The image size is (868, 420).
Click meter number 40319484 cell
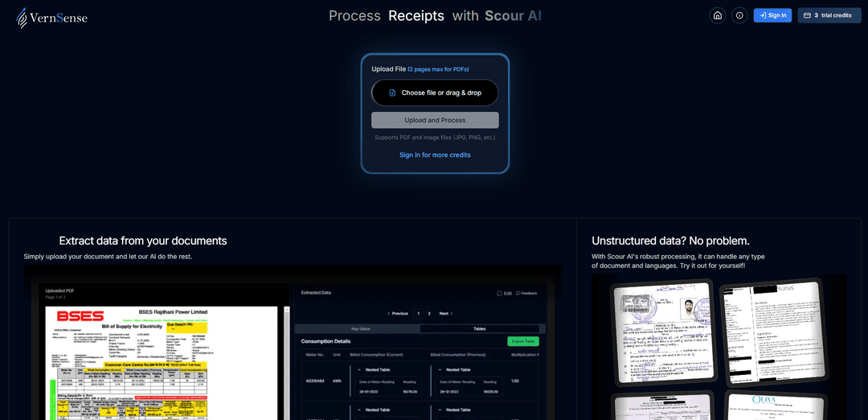[x=314, y=381]
